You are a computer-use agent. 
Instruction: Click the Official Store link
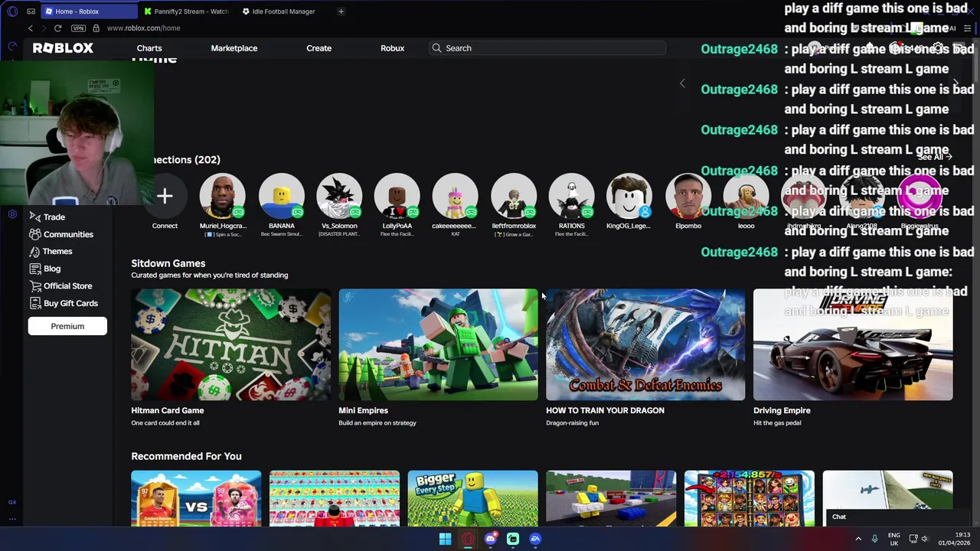coord(68,285)
